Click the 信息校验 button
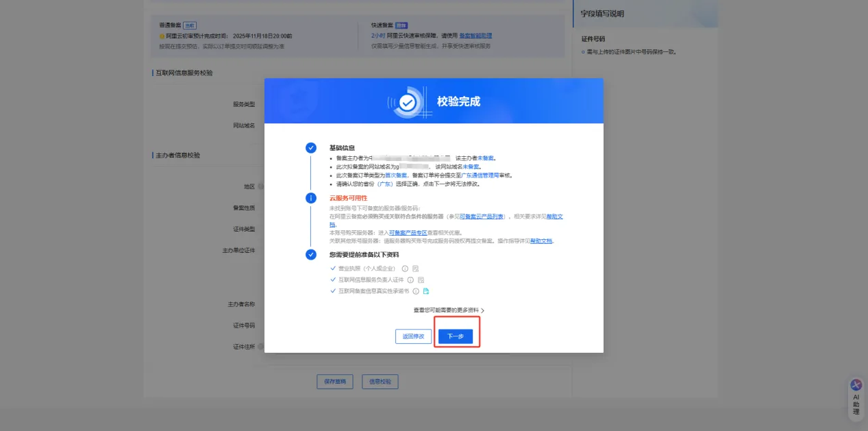Viewport: 868px width, 431px height. [380, 382]
